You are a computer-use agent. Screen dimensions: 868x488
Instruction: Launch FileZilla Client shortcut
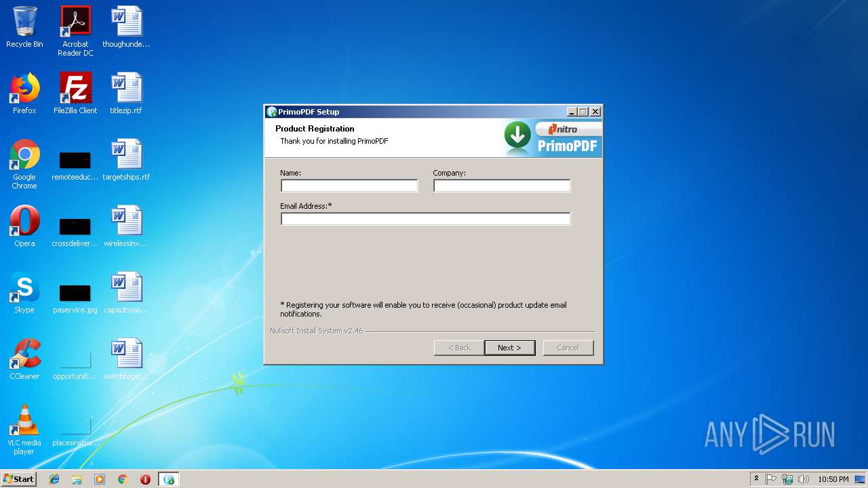pos(75,94)
